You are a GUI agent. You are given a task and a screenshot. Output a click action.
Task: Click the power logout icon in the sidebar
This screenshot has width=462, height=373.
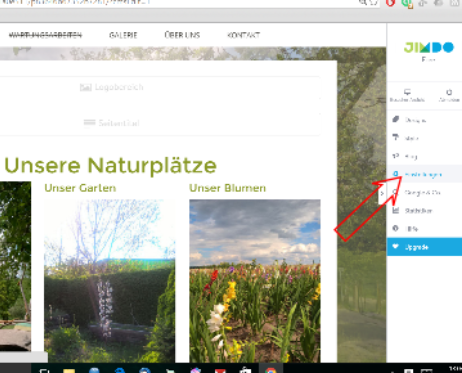[x=449, y=95]
